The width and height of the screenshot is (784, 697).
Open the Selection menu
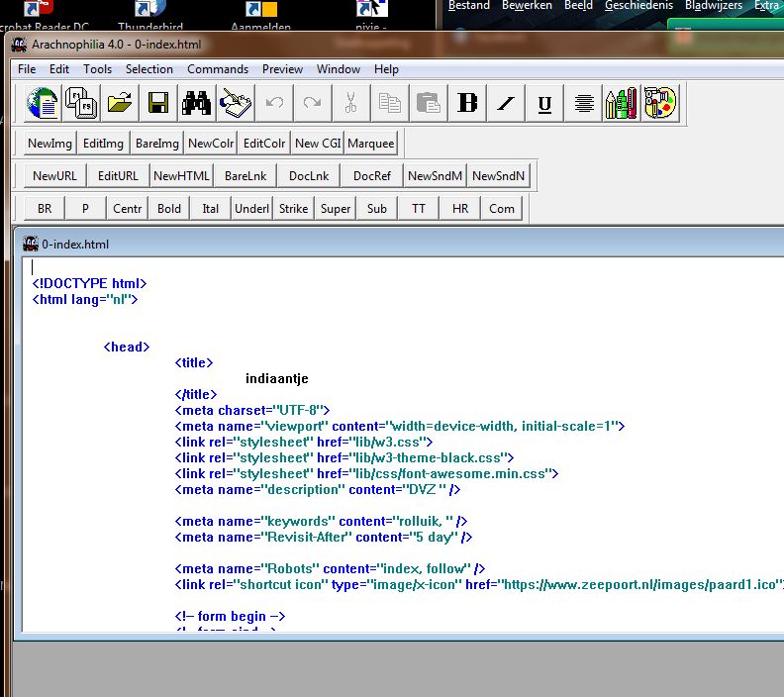click(x=149, y=69)
